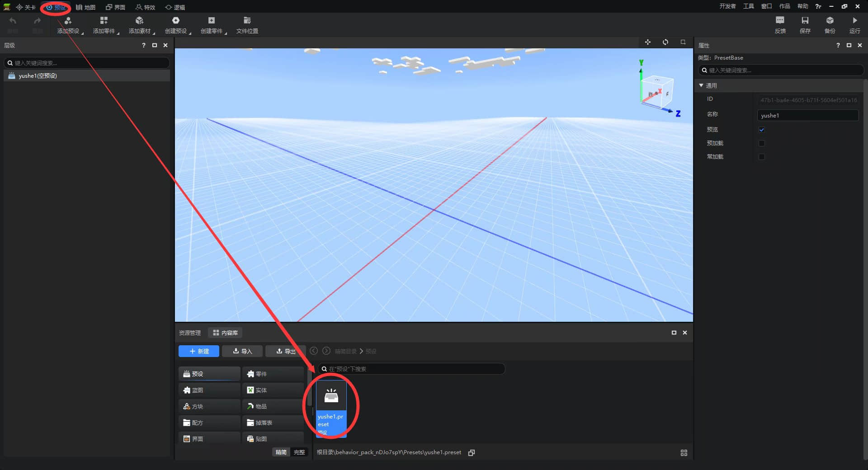Click the 运行 run play icon
The width and height of the screenshot is (868, 470).
coord(854,20)
